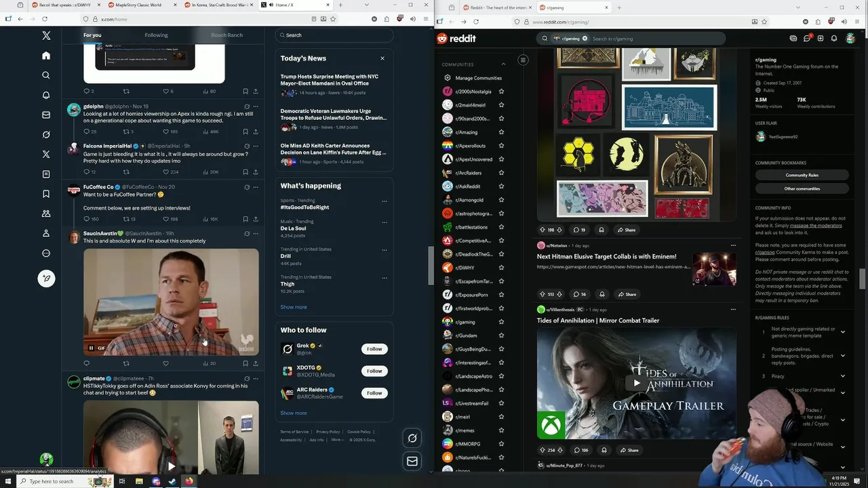Open Bookmarks icon in X sidebar
Viewport: 868px width, 488px height.
pos(46,194)
